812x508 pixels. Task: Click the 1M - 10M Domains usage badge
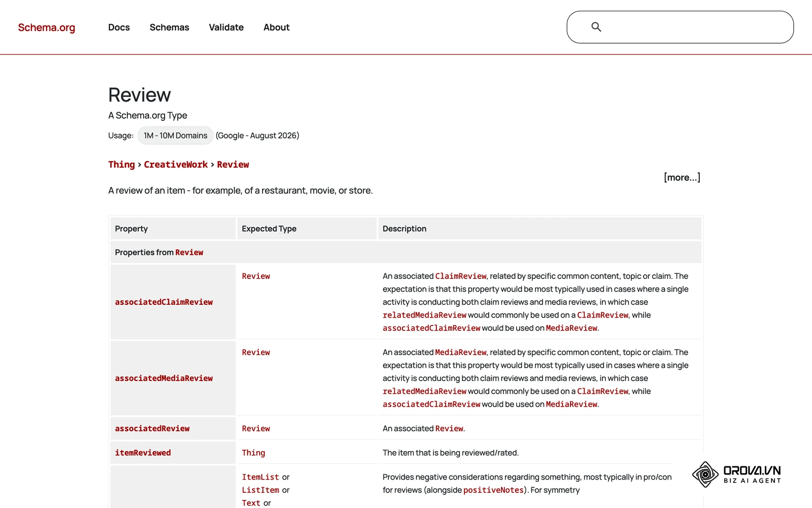click(x=175, y=136)
